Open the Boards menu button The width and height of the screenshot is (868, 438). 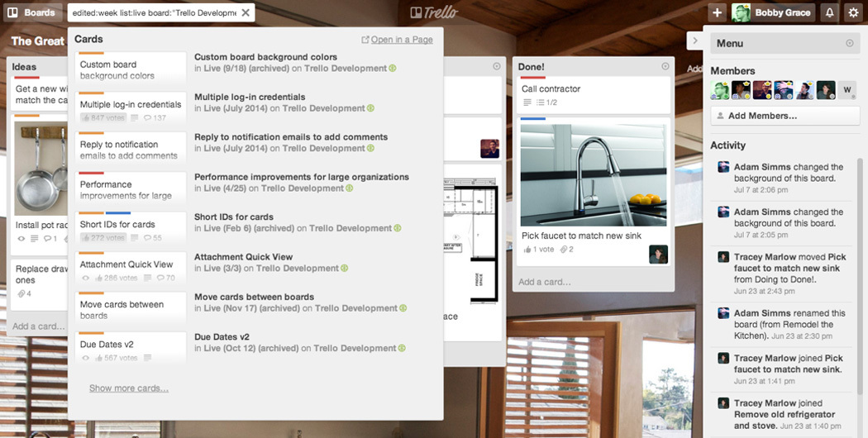click(31, 12)
